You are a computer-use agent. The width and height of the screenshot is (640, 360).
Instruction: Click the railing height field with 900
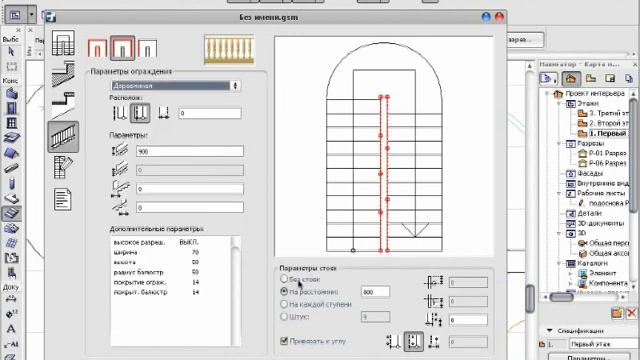pos(190,151)
